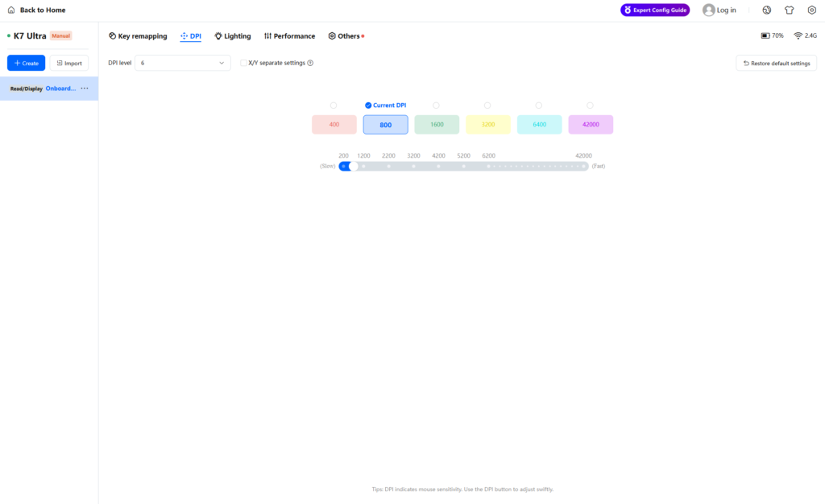Image resolution: width=825 pixels, height=504 pixels.
Task: Go to the Performance tab
Action: pos(289,36)
